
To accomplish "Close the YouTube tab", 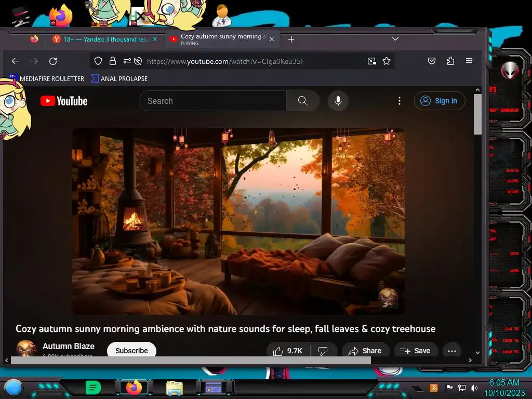I will (272, 39).
